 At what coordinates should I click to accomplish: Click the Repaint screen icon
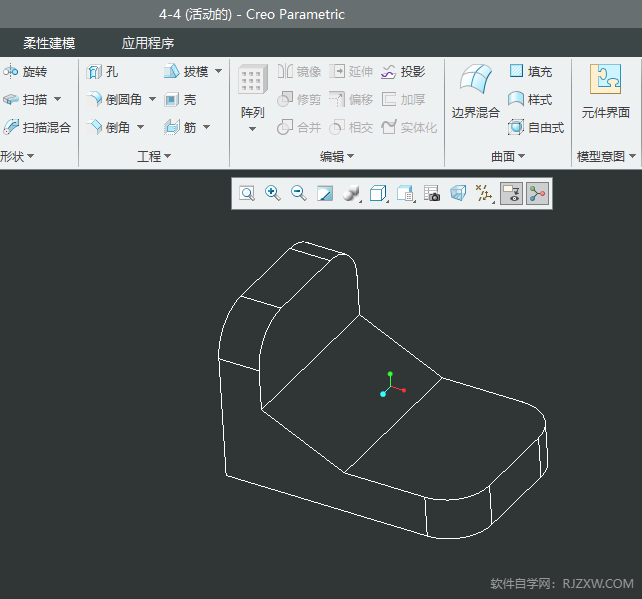click(324, 194)
